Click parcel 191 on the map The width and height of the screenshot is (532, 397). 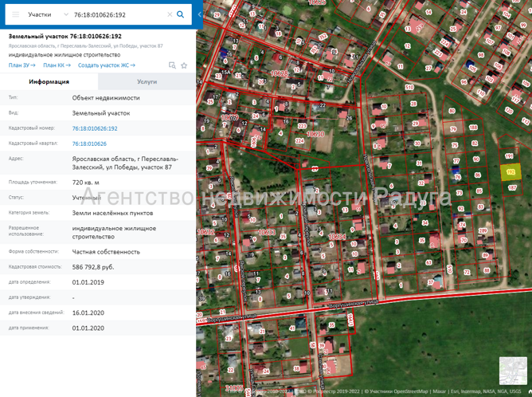tap(509, 156)
